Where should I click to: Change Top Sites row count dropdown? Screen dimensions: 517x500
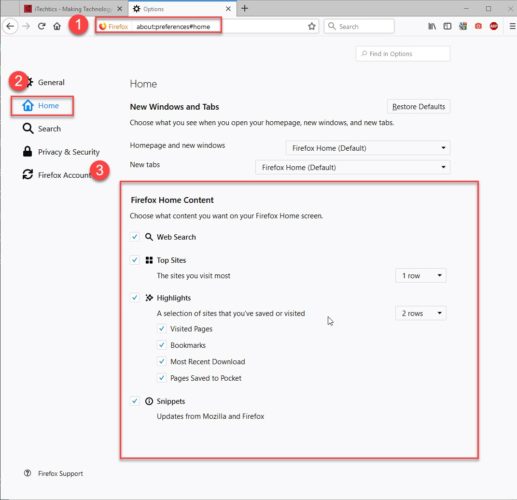click(421, 276)
